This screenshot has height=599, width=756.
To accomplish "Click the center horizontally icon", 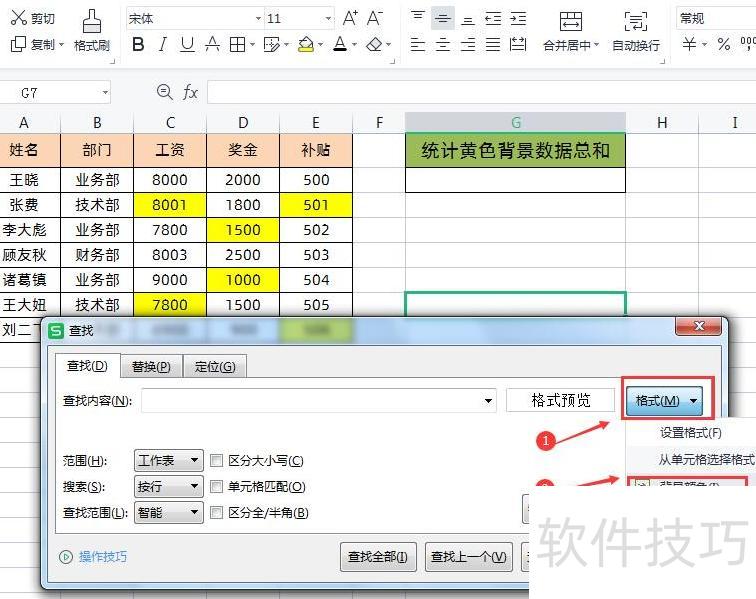I will click(x=443, y=44).
